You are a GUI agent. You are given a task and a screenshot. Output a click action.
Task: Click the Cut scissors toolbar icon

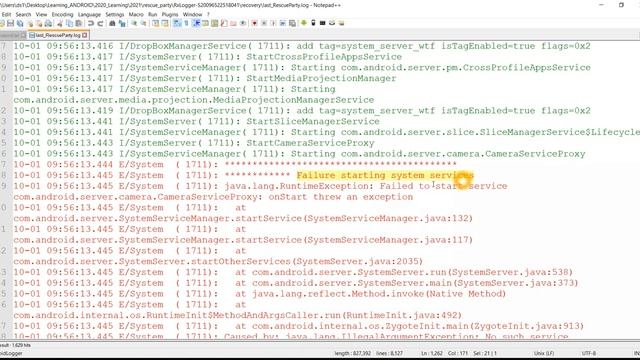coord(60,23)
